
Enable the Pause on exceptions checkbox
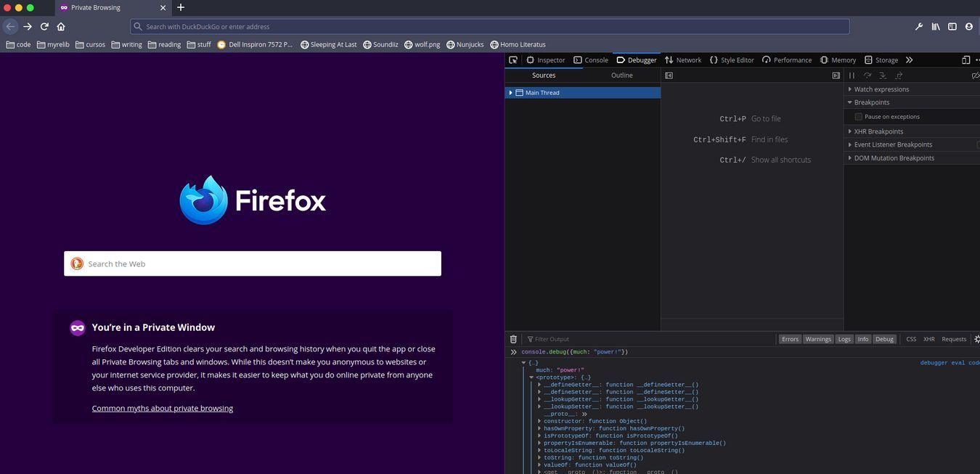click(859, 116)
